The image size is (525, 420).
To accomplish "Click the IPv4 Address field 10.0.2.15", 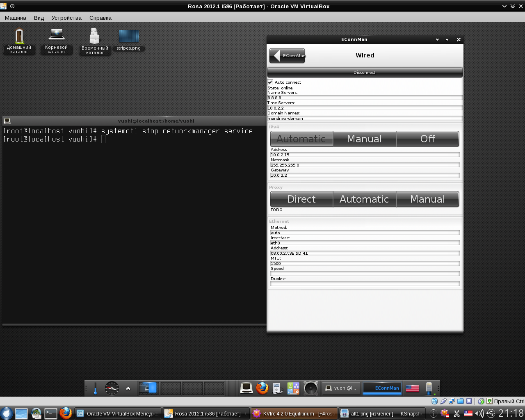I will [365, 155].
